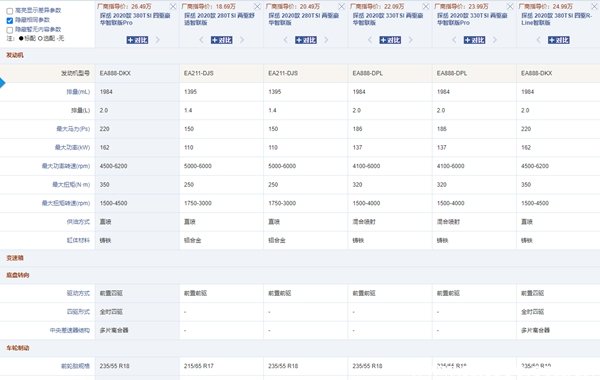Select the 发动机型号 row label
The width and height of the screenshot is (600, 380).
(x=75, y=73)
